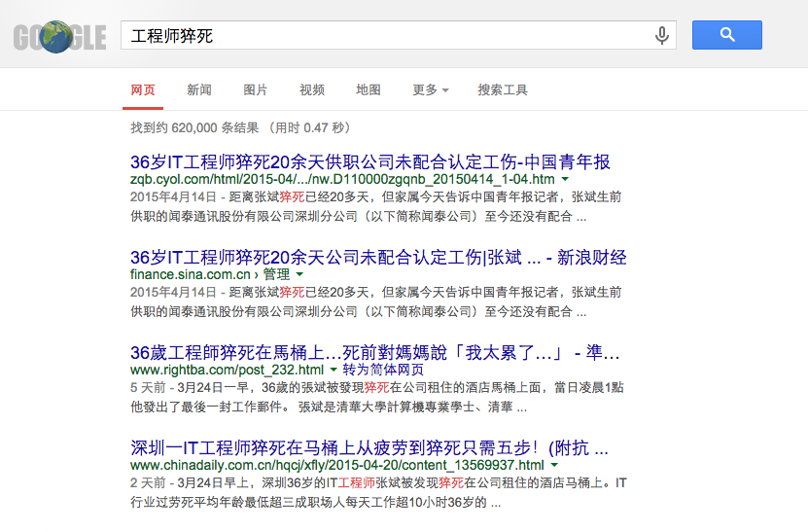The width and height of the screenshot is (808, 532).
Task: Open the 视频 tab
Action: 312,90
